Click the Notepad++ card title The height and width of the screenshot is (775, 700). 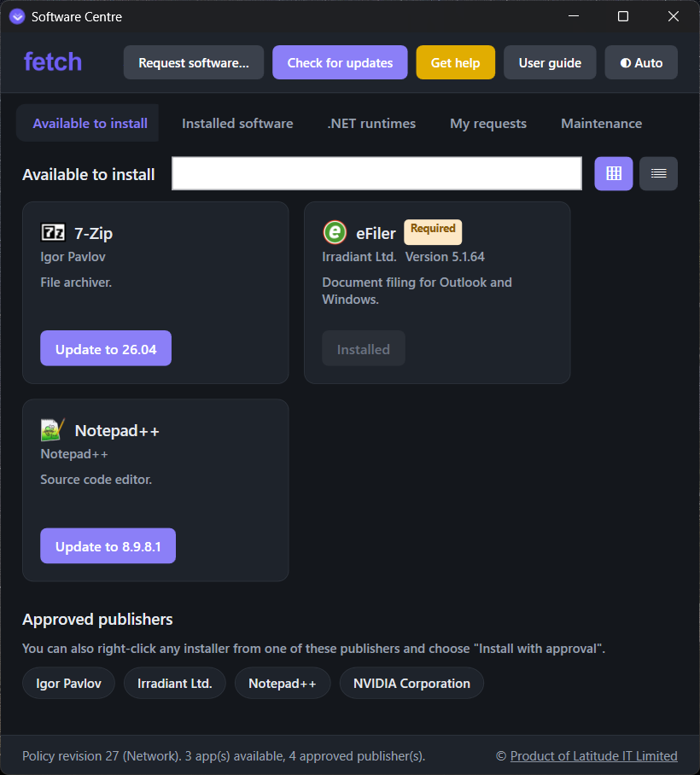click(x=117, y=430)
